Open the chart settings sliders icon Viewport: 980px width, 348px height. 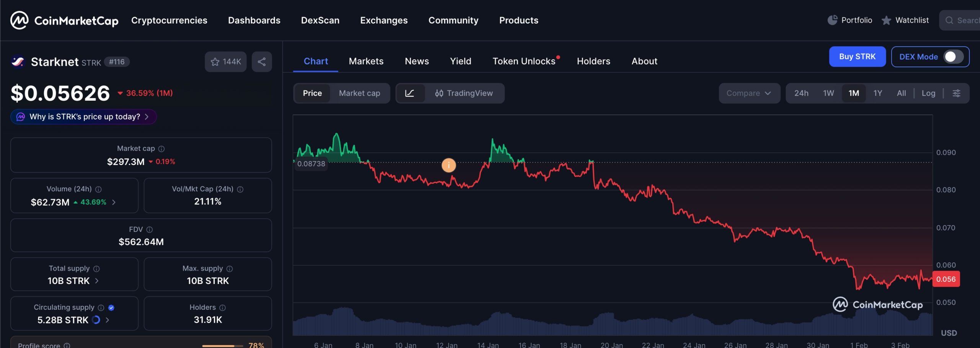(x=956, y=93)
